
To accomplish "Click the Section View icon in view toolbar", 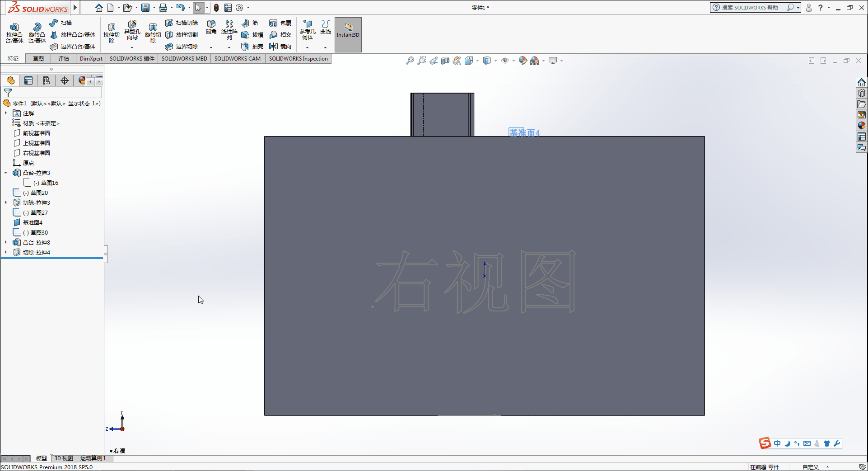I will coord(445,61).
